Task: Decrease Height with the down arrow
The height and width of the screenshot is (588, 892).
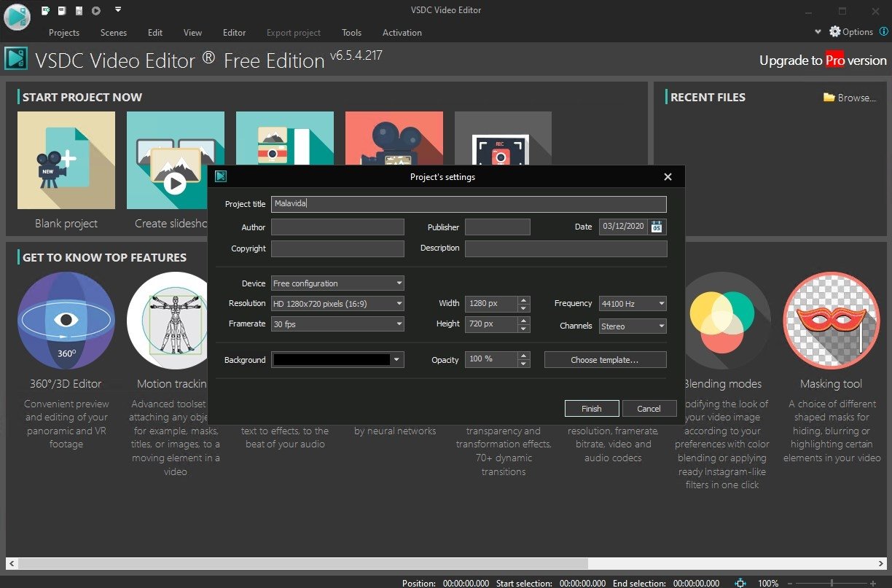Action: point(523,328)
